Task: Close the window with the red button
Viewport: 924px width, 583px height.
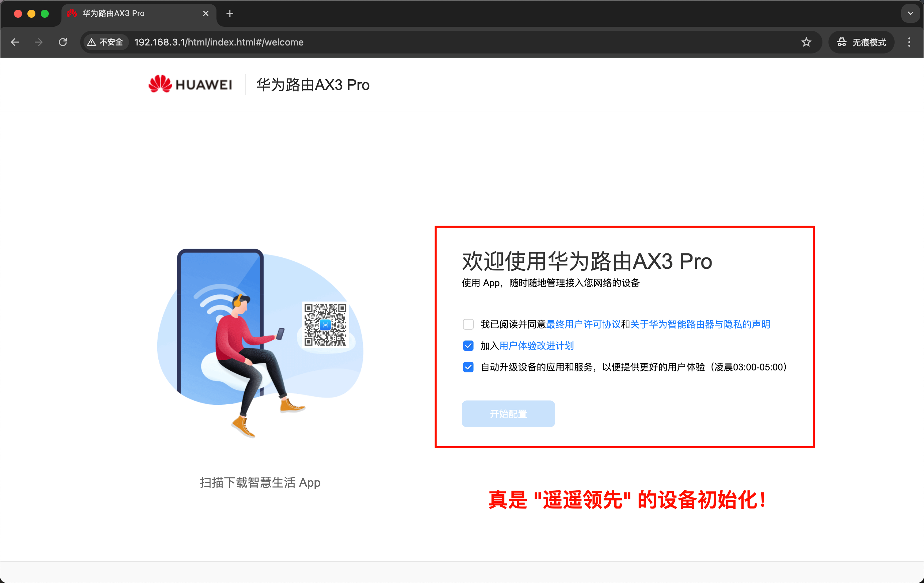Action: tap(18, 13)
